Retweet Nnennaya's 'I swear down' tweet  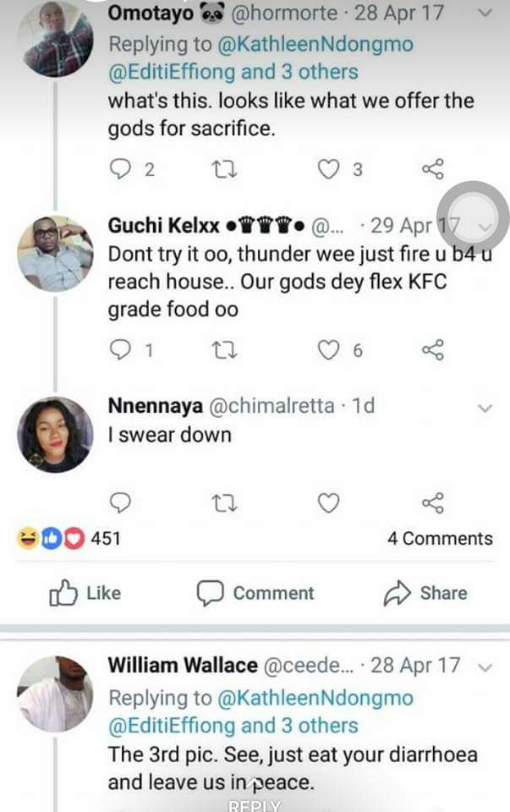click(x=222, y=504)
